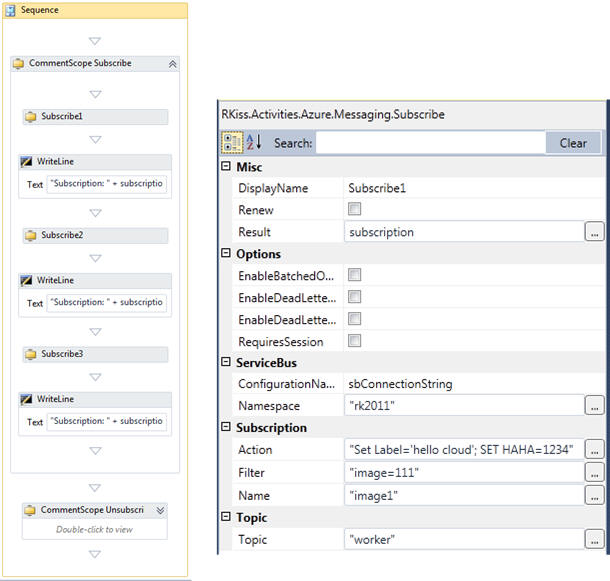This screenshot has width=610, height=581.
Task: Collapse the Topic property category
Action: (x=226, y=517)
